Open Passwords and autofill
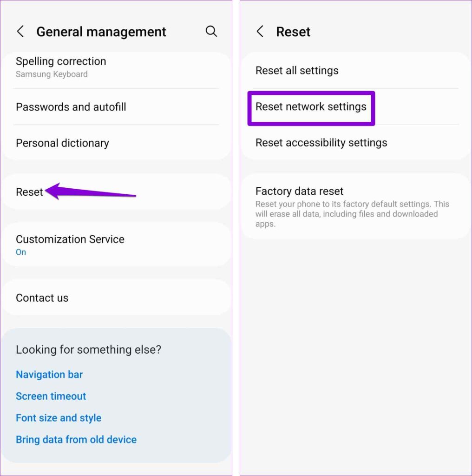This screenshot has height=476, width=472. tap(71, 107)
